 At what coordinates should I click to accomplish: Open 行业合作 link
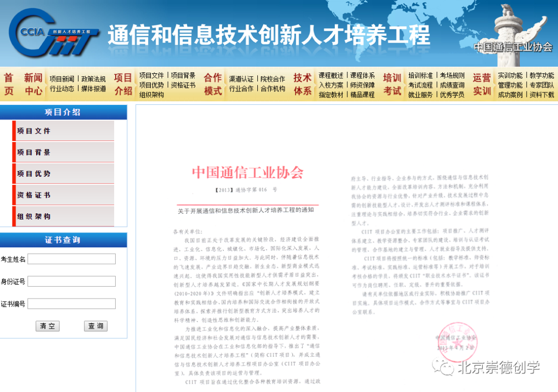241,88
